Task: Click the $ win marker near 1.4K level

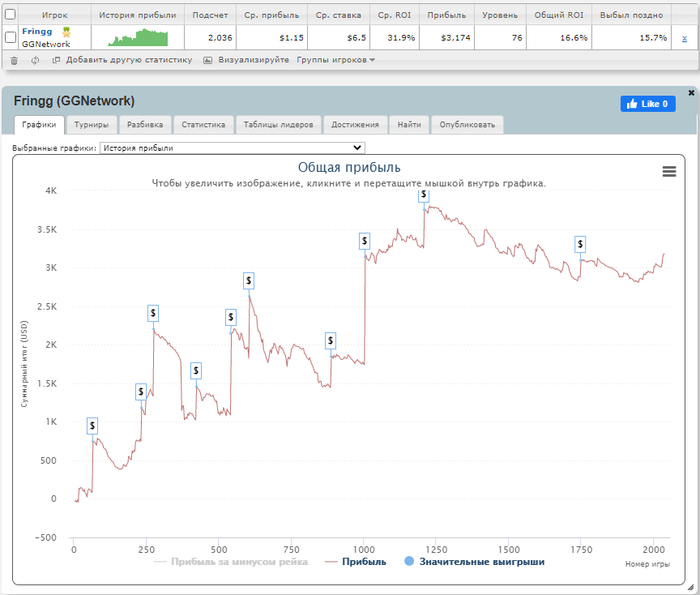Action: [141, 392]
